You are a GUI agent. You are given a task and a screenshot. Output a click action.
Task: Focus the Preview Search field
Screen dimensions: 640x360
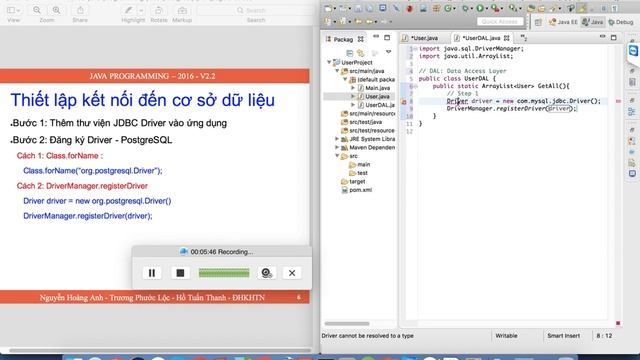(x=256, y=10)
